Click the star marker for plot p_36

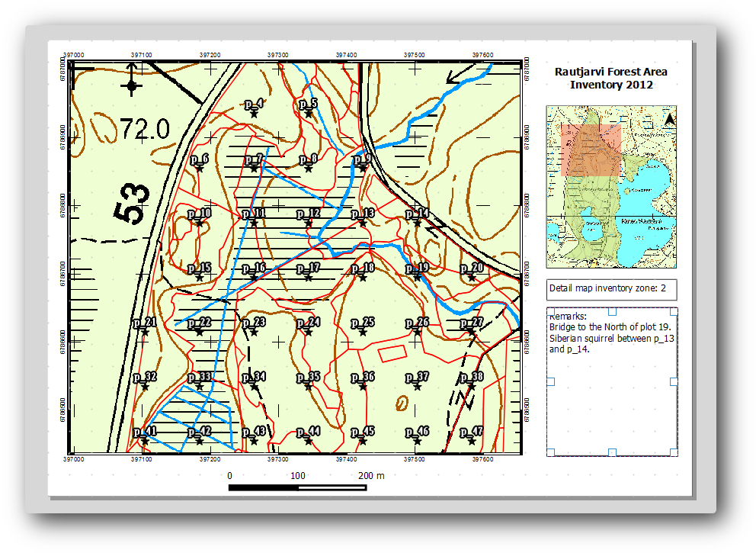point(363,387)
